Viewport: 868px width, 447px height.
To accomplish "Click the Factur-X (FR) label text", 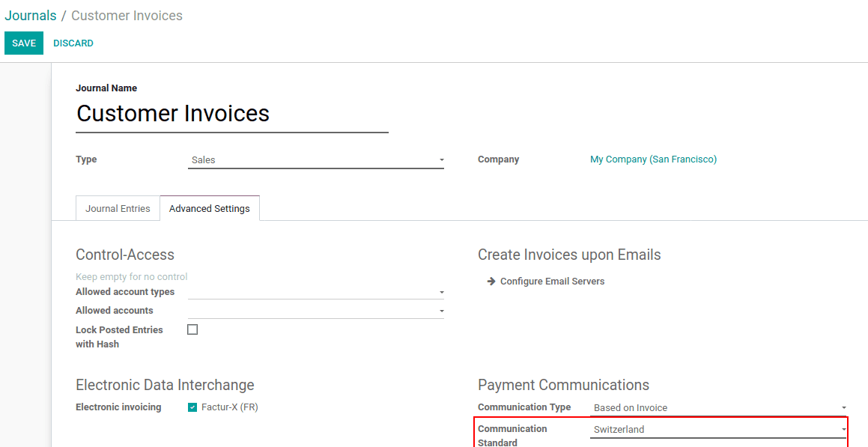I will 230,407.
